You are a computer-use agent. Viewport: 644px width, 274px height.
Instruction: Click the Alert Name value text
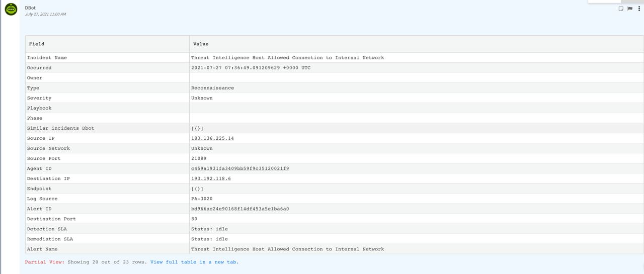point(287,249)
